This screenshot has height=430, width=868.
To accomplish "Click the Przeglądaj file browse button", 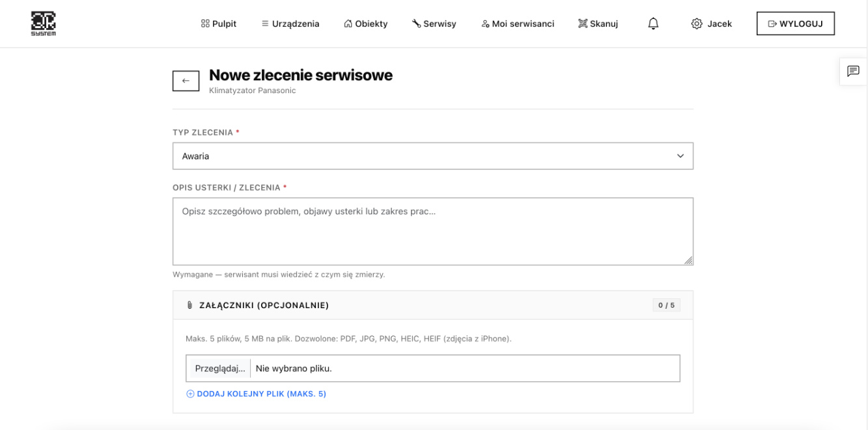I will [x=220, y=368].
